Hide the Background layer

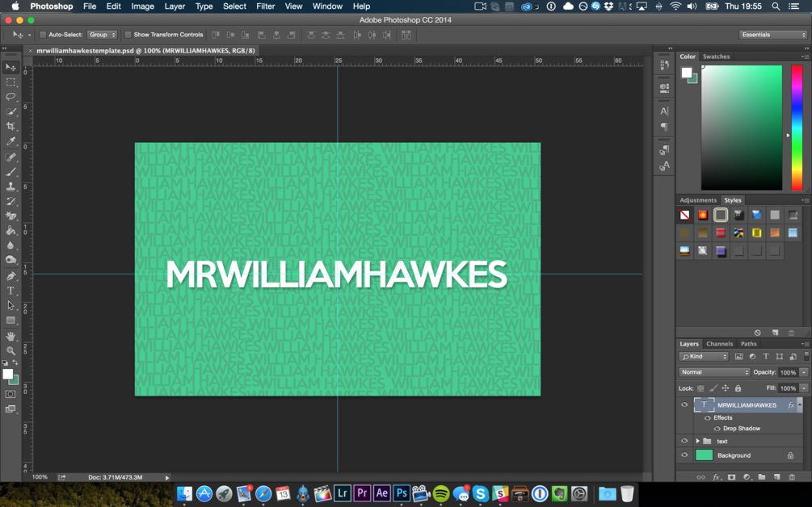pos(684,453)
